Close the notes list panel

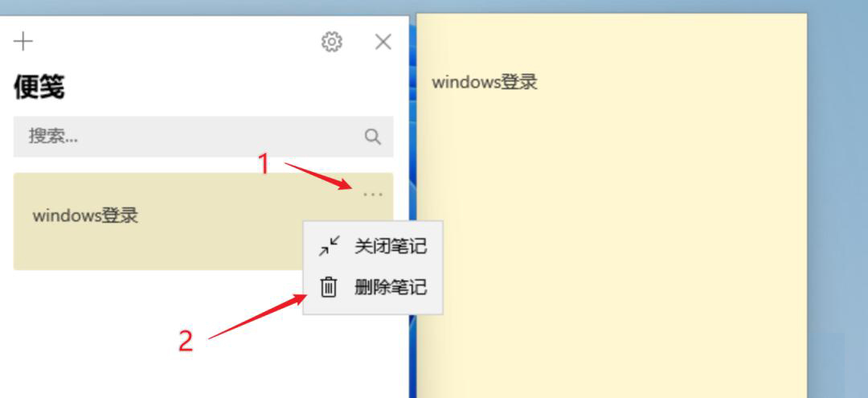383,42
